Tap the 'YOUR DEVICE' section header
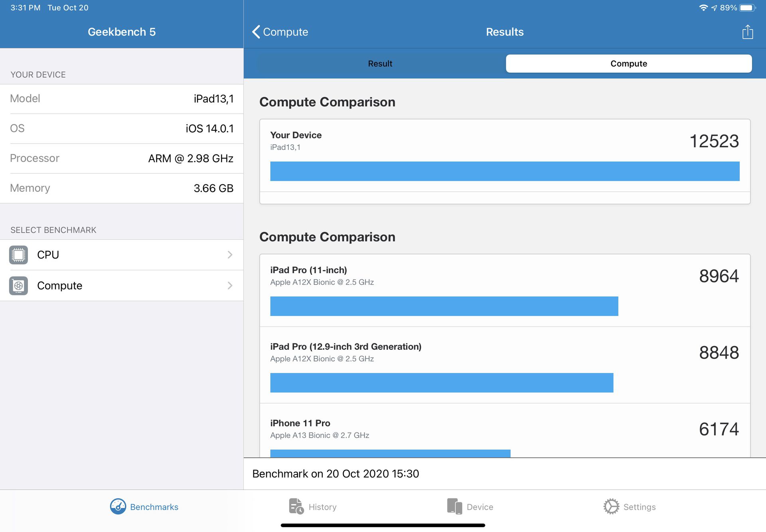Image resolution: width=766 pixels, height=532 pixels. coord(38,75)
